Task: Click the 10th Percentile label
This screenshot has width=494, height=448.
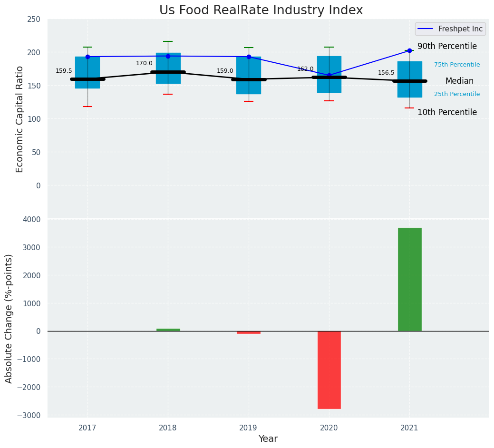Action: click(447, 112)
